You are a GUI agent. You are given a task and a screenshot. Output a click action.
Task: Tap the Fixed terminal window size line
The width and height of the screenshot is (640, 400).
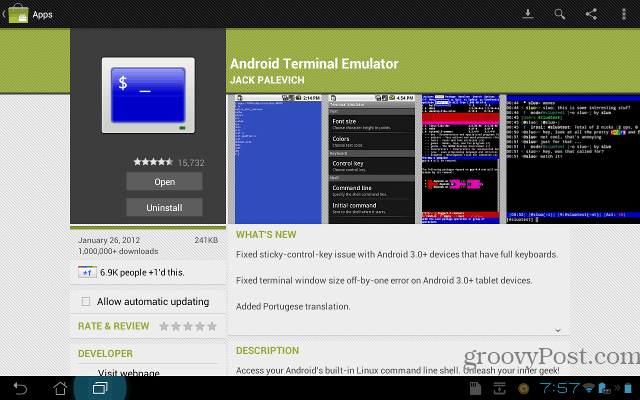384,280
